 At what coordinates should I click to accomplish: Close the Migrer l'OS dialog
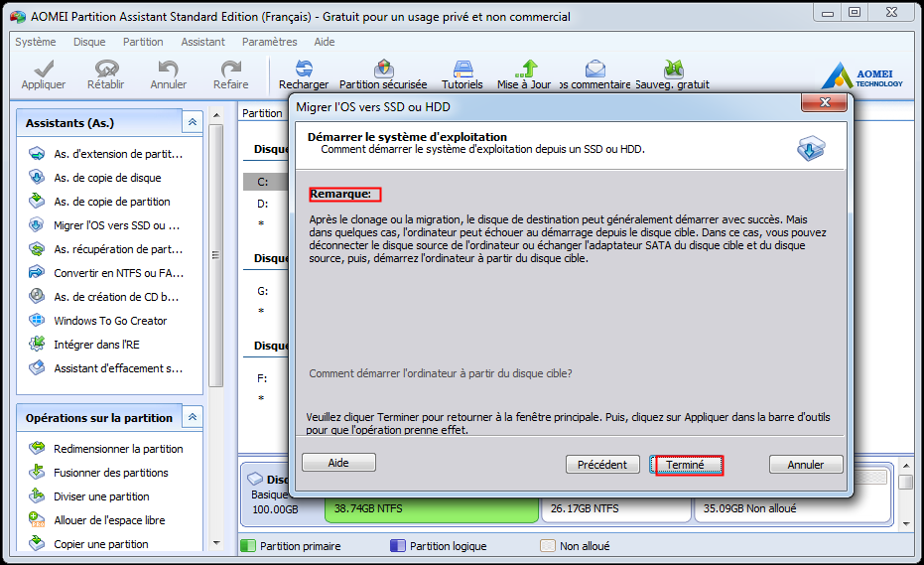pyautogui.click(x=825, y=102)
